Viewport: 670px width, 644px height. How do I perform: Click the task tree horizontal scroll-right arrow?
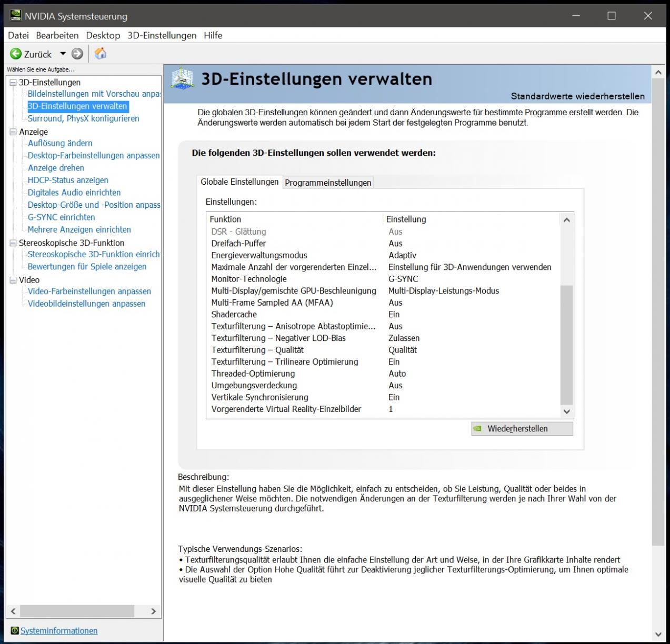point(153,611)
